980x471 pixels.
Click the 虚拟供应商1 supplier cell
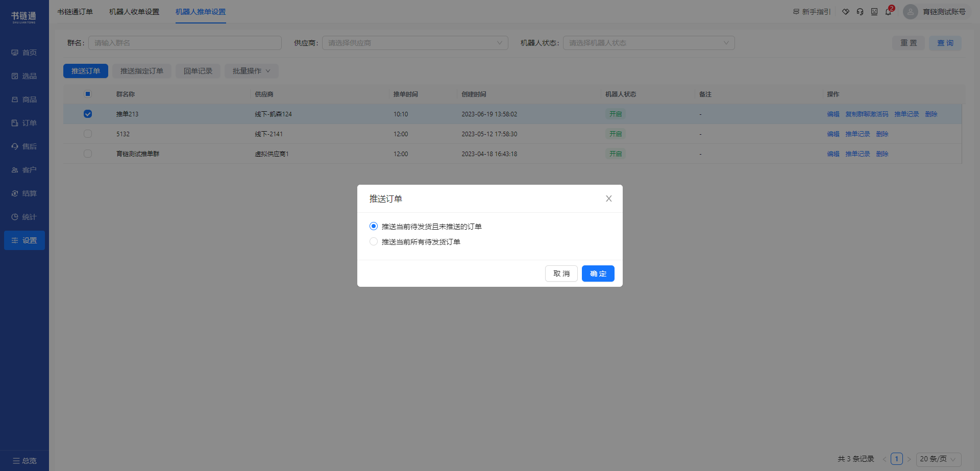click(272, 154)
